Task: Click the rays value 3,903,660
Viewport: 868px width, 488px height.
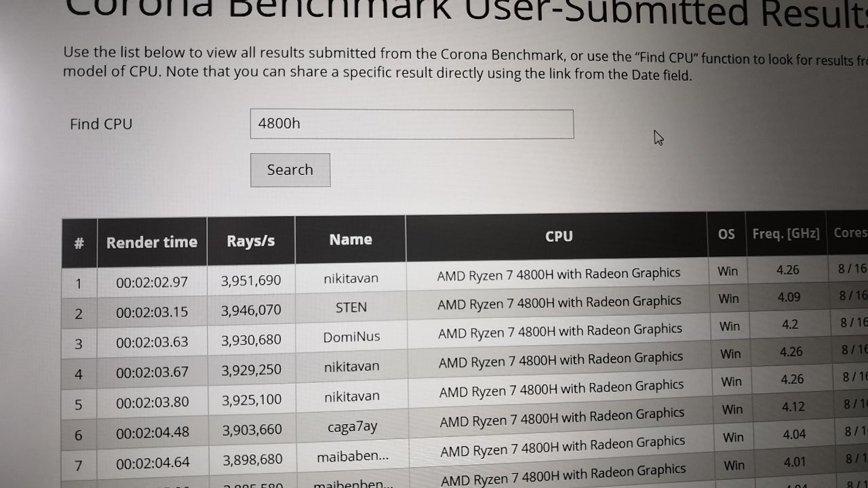Action: 252,430
